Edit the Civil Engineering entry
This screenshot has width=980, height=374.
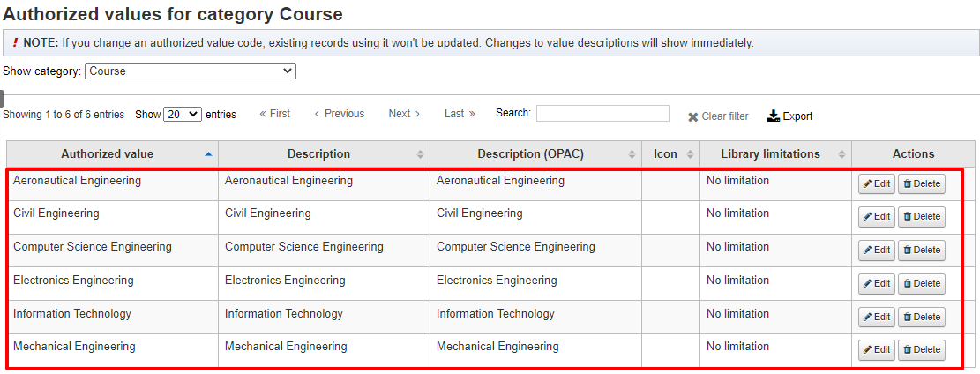876,217
